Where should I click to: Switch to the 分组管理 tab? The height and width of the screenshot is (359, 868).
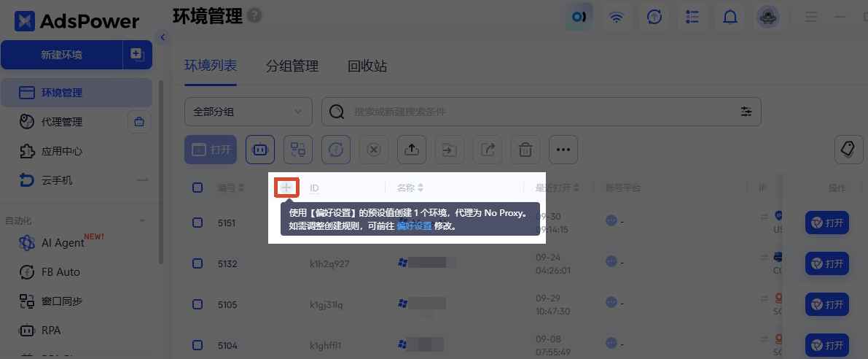[292, 66]
